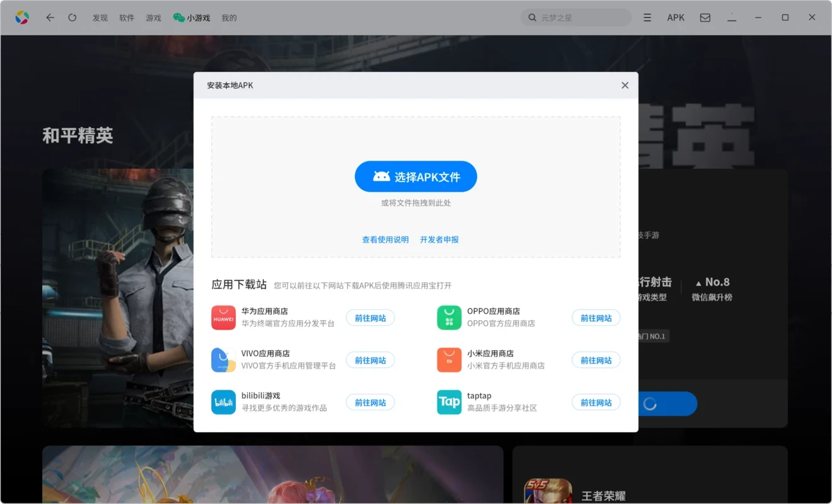This screenshot has height=504, width=832.
Task: Maximize the app store window
Action: coord(785,18)
